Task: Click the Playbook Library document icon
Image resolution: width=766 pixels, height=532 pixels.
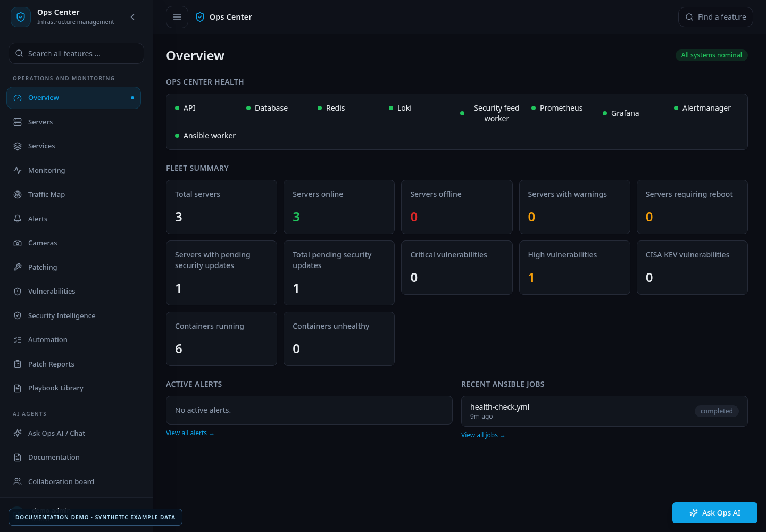Action: point(18,388)
